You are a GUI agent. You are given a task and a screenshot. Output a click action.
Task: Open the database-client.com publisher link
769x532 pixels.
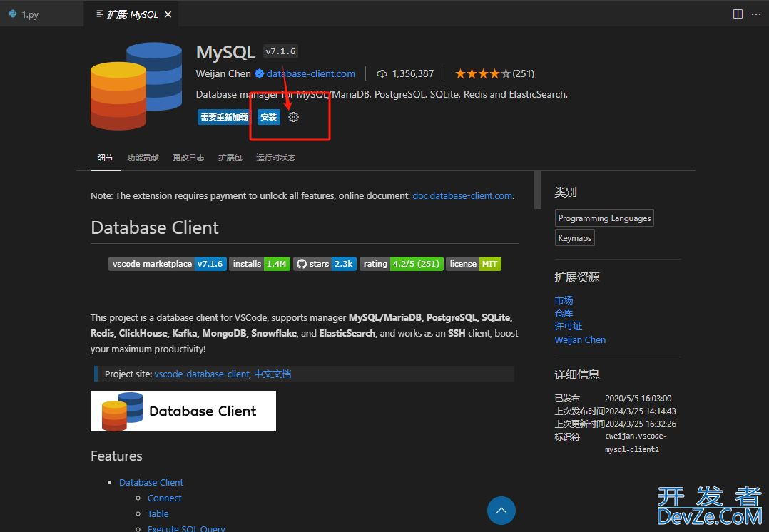pyautogui.click(x=310, y=73)
